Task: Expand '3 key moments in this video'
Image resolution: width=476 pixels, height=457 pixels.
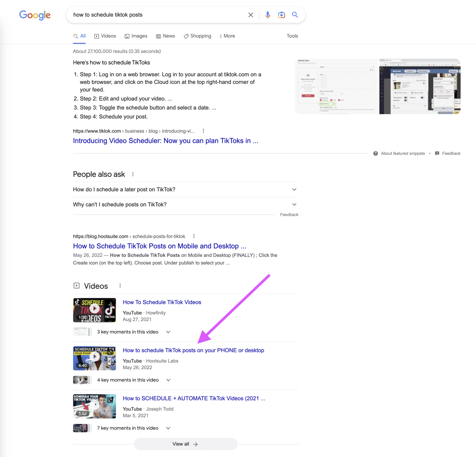Action: coord(168,332)
